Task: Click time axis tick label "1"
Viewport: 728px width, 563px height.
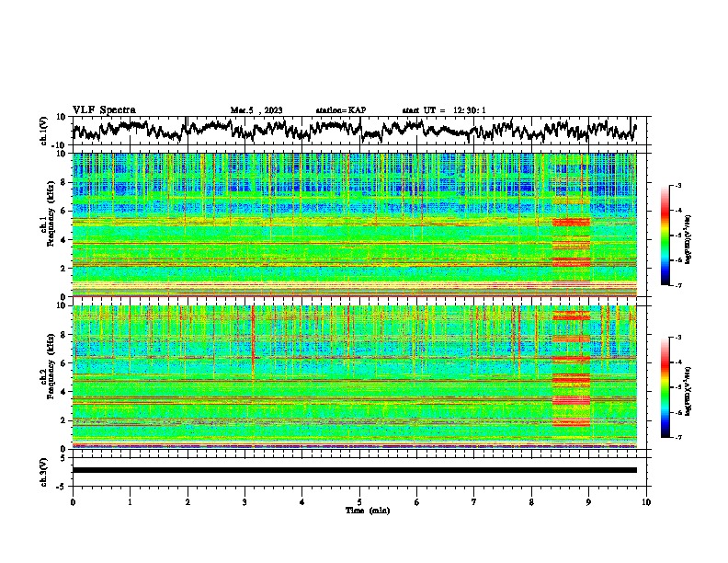Action: (x=130, y=502)
